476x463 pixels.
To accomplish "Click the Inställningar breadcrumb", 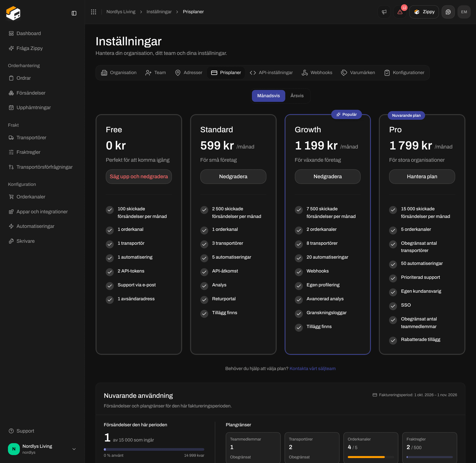I will [159, 12].
